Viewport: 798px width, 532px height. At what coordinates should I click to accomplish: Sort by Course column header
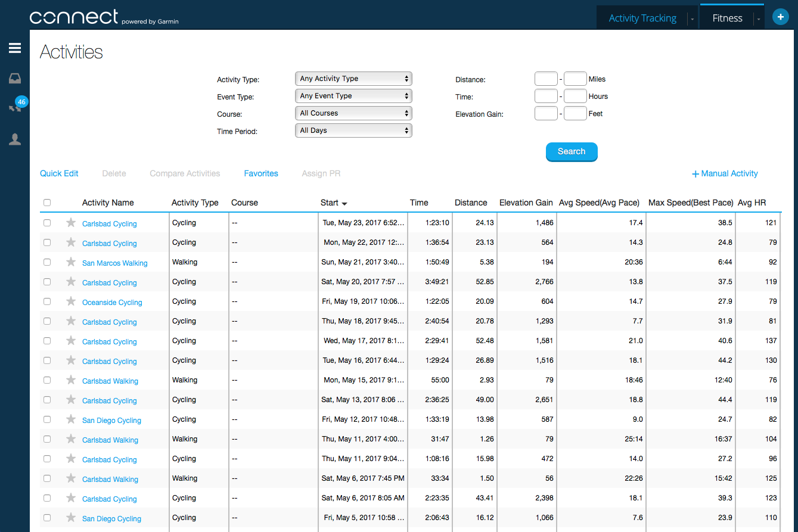point(244,203)
